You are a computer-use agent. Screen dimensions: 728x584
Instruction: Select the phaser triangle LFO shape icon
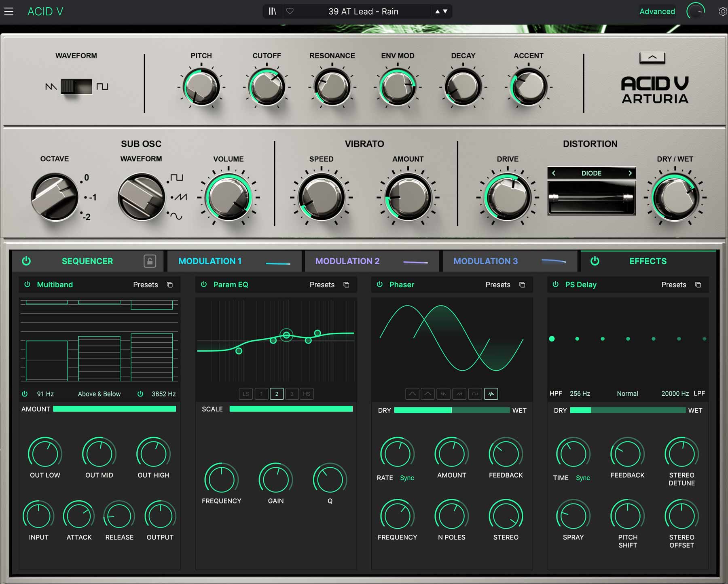[x=427, y=394]
